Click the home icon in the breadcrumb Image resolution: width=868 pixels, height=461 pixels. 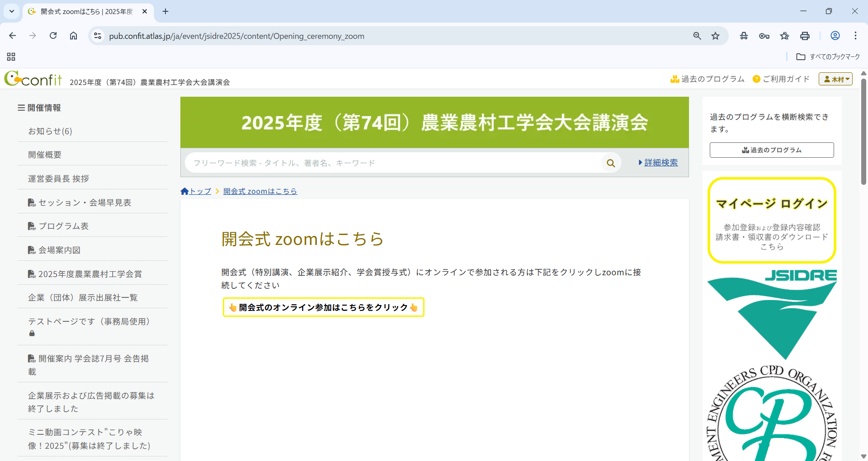coord(184,191)
